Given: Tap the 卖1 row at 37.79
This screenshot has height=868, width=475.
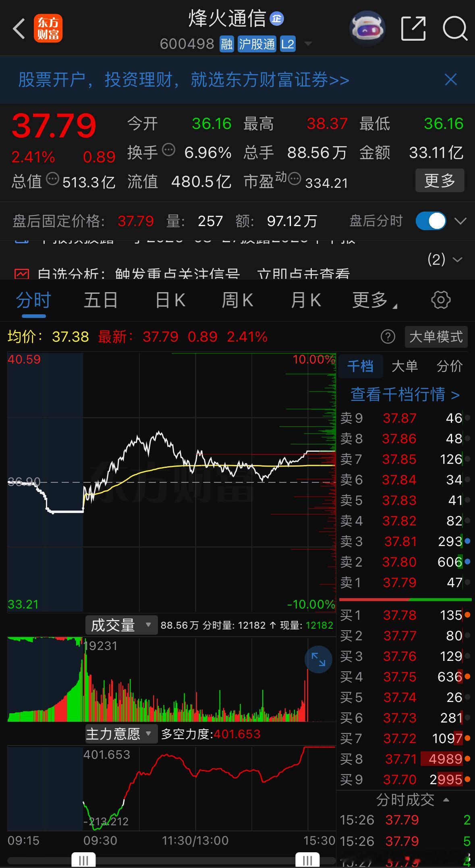Looking at the screenshot, I should [405, 582].
